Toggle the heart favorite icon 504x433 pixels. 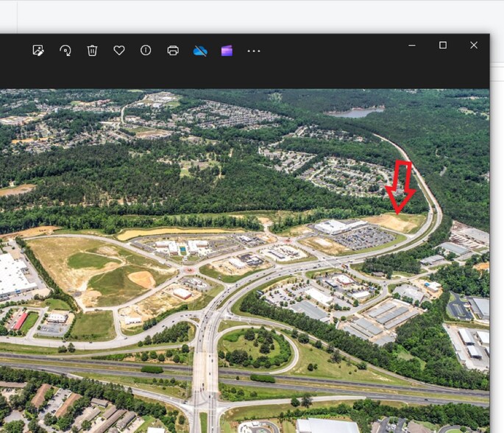[119, 50]
